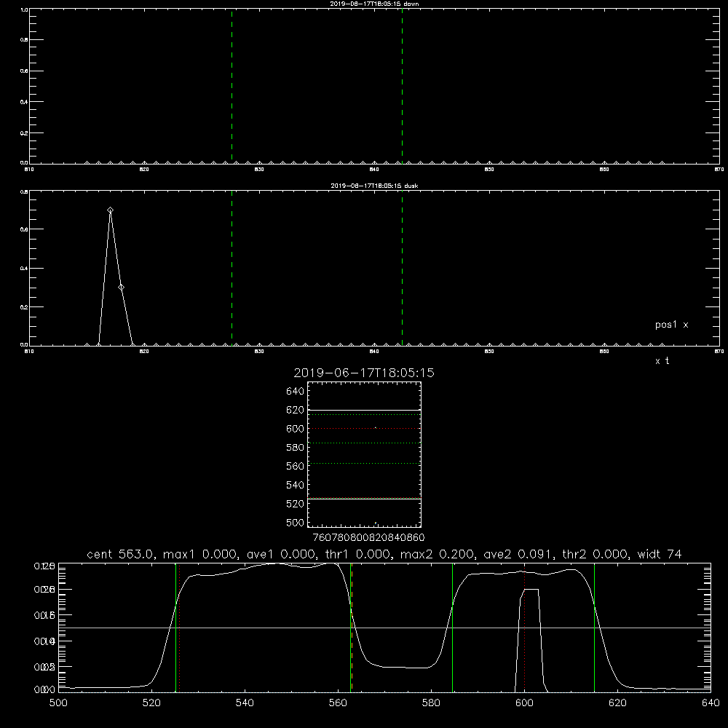Image resolution: width=728 pixels, height=728 pixels.
Task: Click the 580 tick label on bottom plot x-axis
Action: pos(431,703)
